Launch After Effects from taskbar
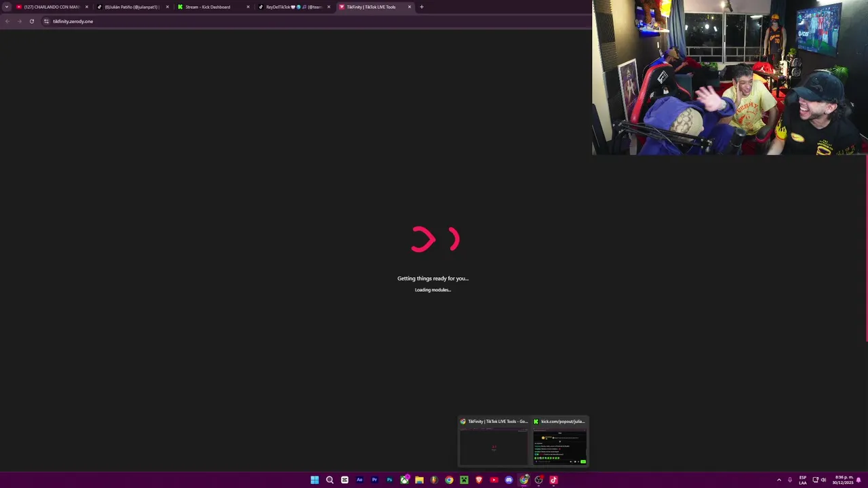The width and height of the screenshot is (868, 488). [x=359, y=480]
